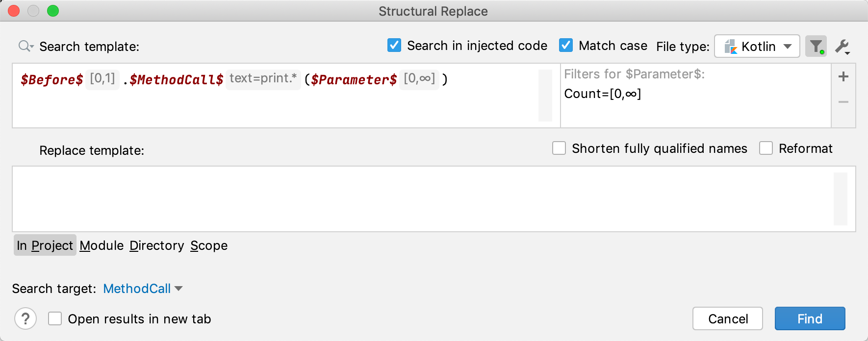
Task: Switch scope to Module
Action: pos(102,245)
